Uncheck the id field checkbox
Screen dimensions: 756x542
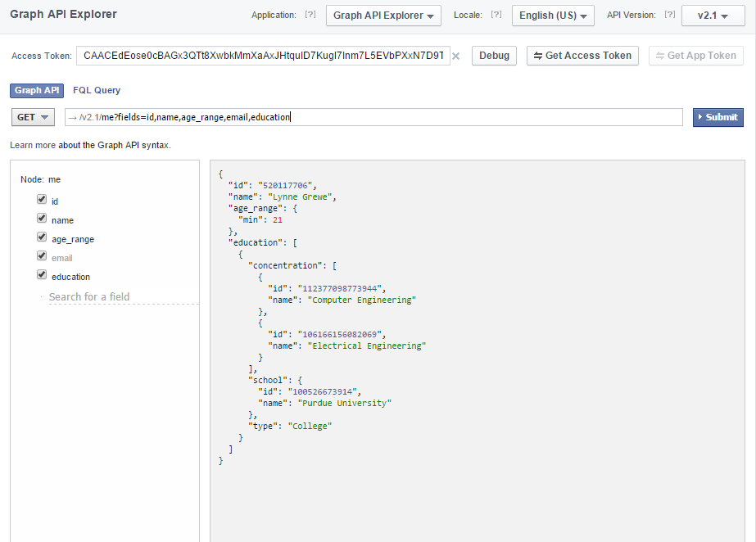[42, 199]
